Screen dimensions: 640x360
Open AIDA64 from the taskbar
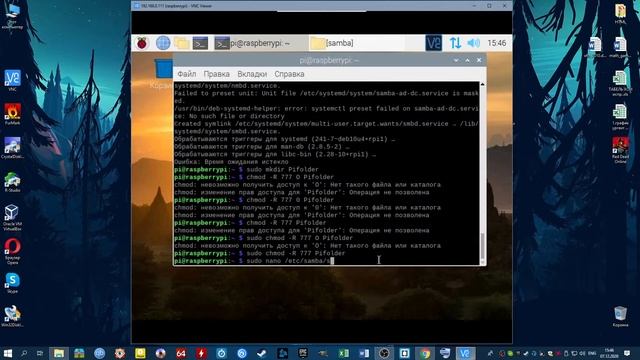(181, 353)
